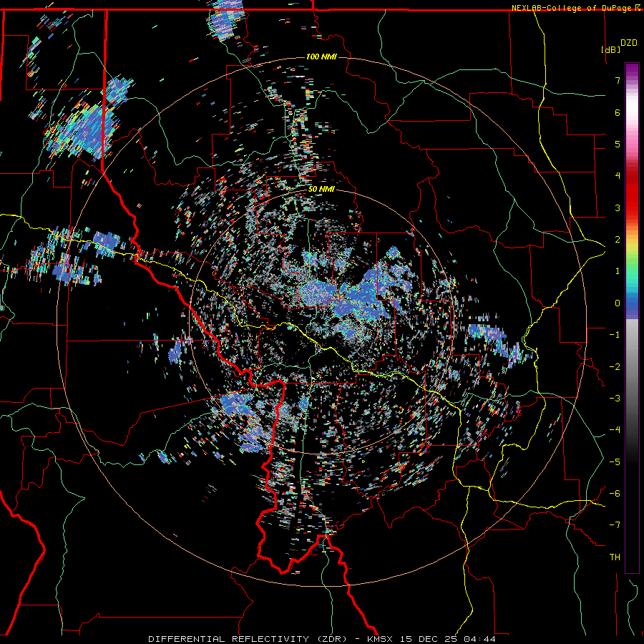Click the '-7' value on the color scale
The height and width of the screenshot is (644, 644).
[615, 525]
